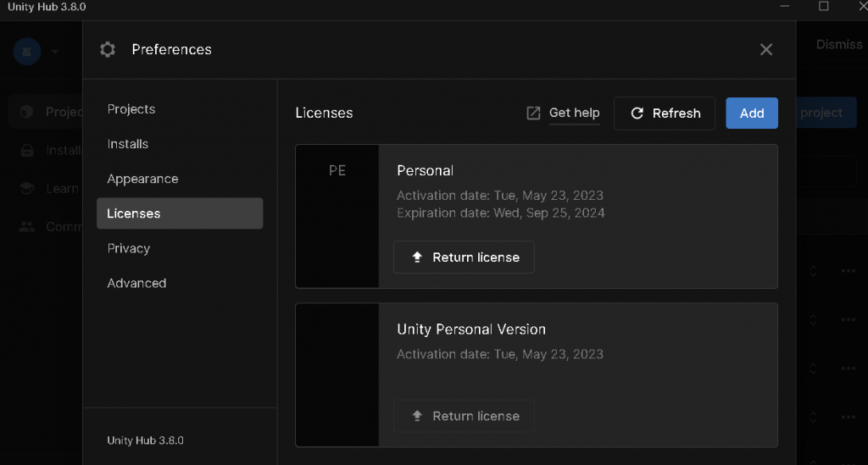Viewport: 868px width, 465px height.
Task: Click the circular arrow Refresh icon
Action: (637, 113)
